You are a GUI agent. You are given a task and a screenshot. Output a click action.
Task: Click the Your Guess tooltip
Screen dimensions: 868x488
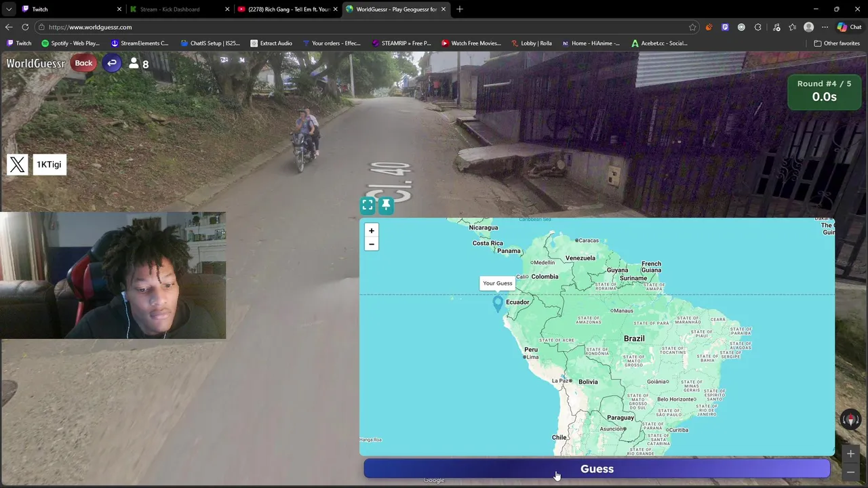[498, 283]
